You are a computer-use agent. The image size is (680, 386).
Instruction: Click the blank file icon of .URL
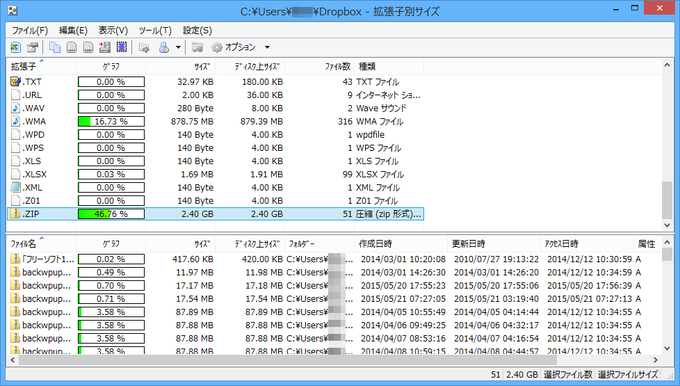16,95
